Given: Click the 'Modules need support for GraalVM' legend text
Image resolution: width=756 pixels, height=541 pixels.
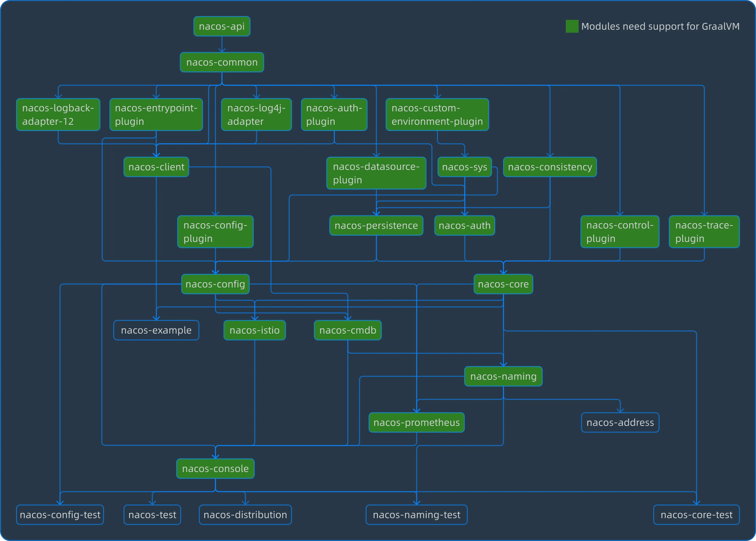Looking at the screenshot, I should pyautogui.click(x=660, y=26).
